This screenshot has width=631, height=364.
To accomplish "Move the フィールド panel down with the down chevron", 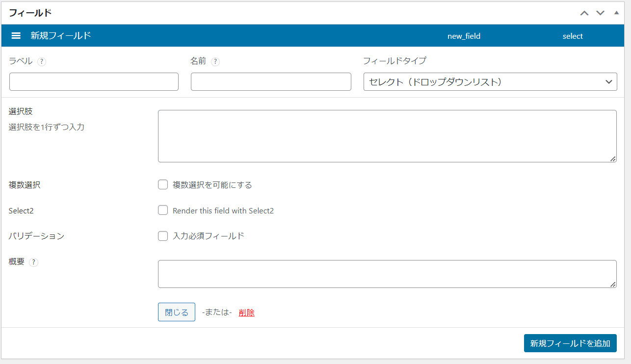I will (601, 13).
